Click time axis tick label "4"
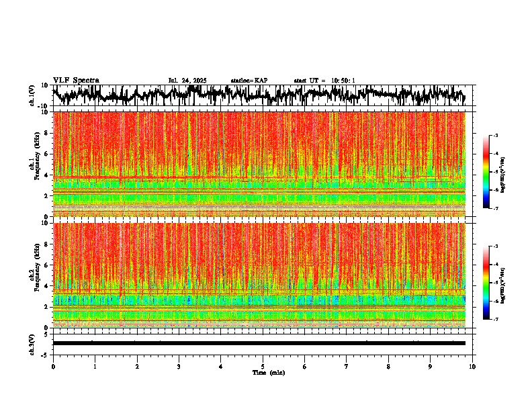Viewport: 532px width, 411px height. pos(221,367)
